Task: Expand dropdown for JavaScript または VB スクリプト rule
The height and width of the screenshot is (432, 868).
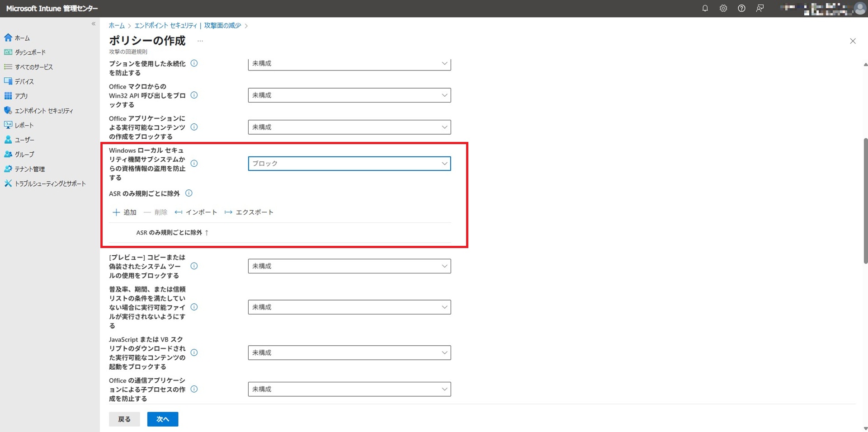Action: click(349, 352)
